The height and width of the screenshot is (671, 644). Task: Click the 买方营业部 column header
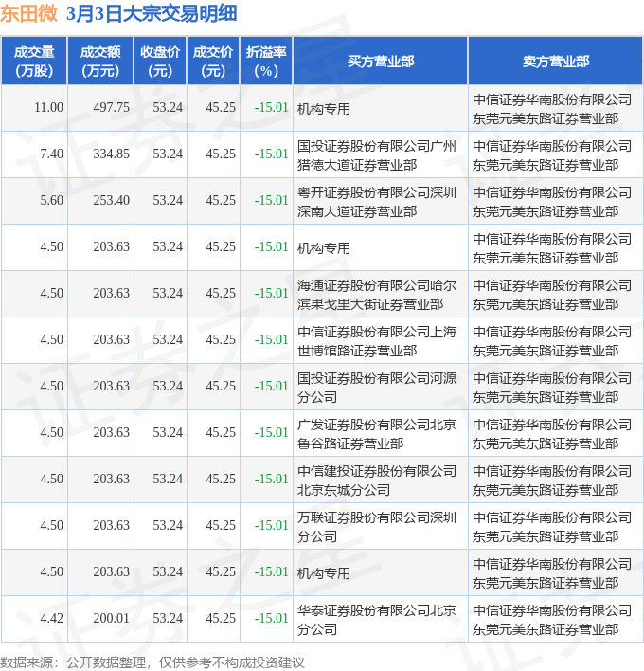point(381,62)
